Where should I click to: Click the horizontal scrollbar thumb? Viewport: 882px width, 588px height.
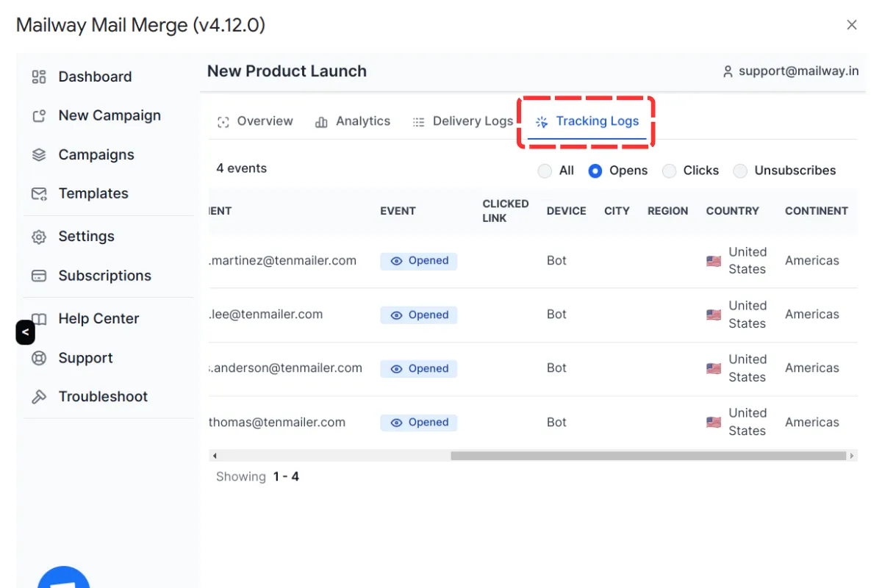pyautogui.click(x=648, y=456)
